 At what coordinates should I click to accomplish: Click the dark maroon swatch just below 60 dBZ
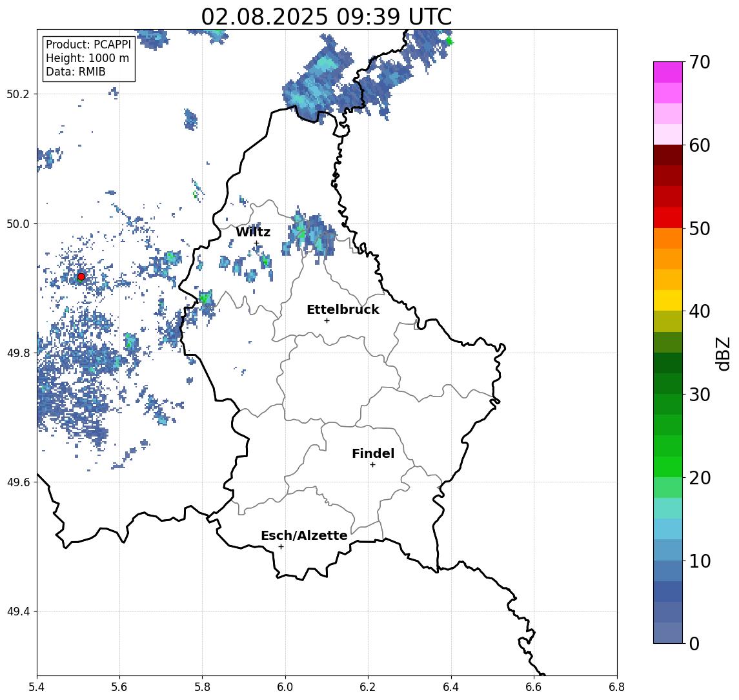click(x=668, y=155)
